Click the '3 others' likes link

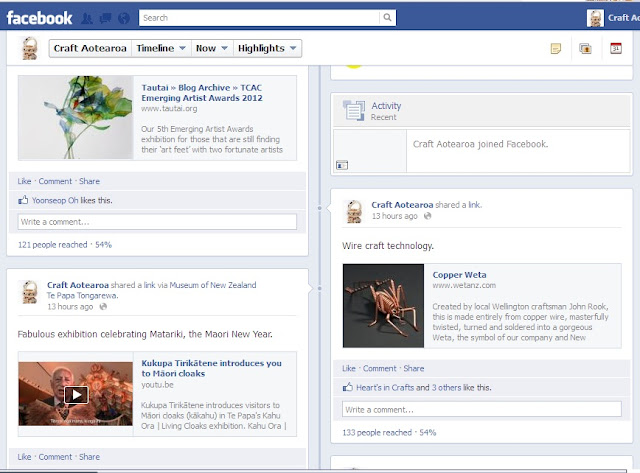click(447, 388)
